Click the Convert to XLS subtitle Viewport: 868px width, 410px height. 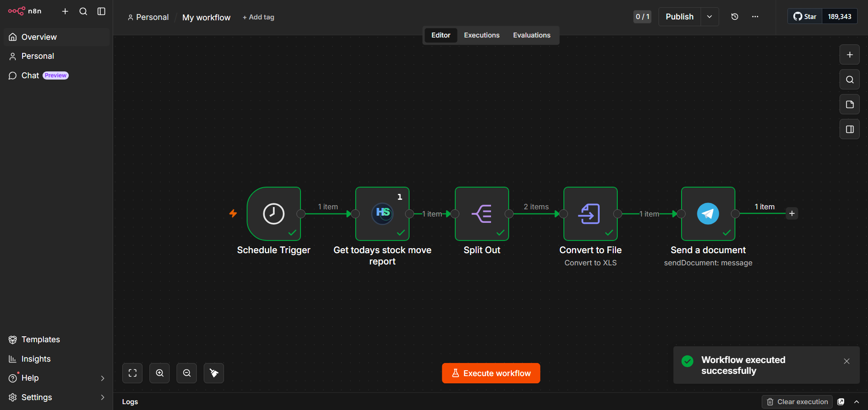[591, 263]
